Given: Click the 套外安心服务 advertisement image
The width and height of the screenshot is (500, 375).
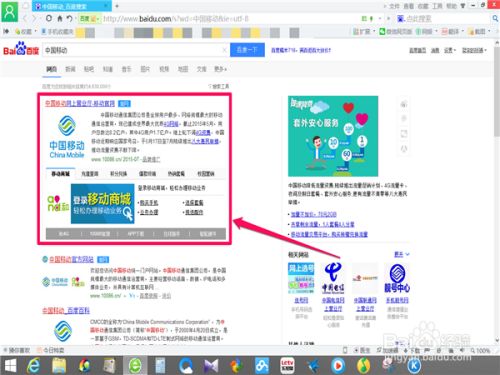Looking at the screenshot, I should click(x=333, y=136).
